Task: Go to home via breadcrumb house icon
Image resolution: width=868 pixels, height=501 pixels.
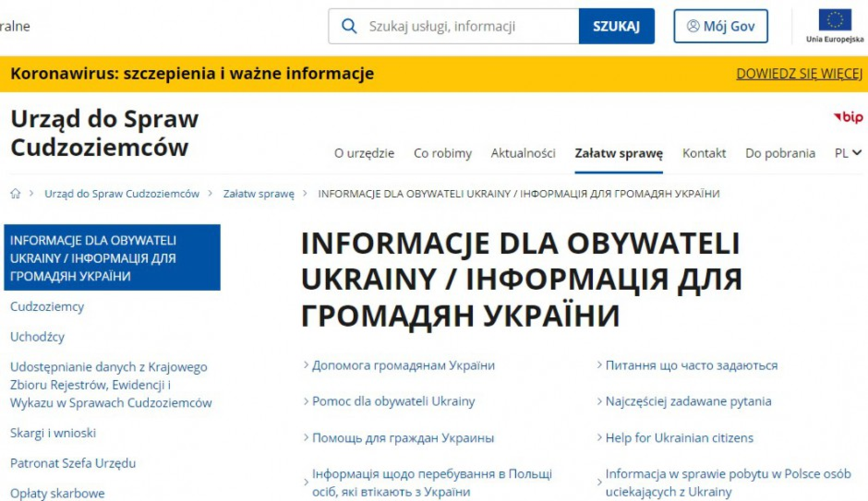Action: tap(16, 194)
